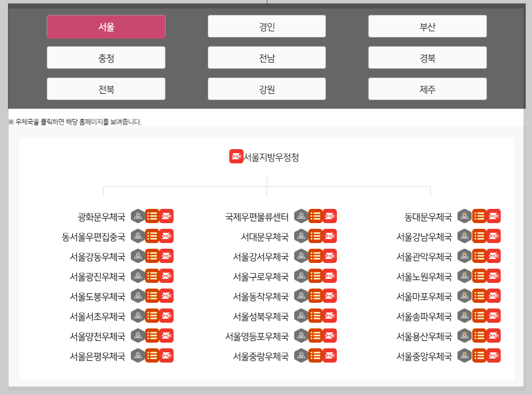Open the homepage icon for 서울은평우체국
532x395 pixels.
[x=166, y=356]
